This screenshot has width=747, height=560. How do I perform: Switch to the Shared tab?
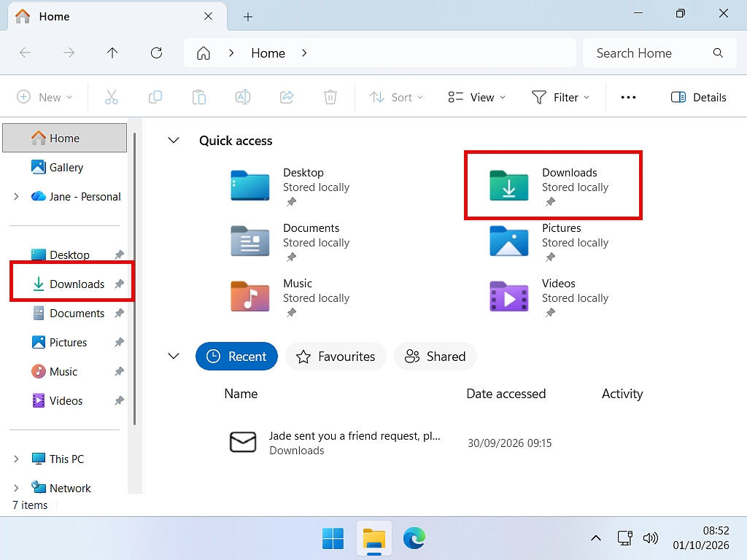point(435,356)
